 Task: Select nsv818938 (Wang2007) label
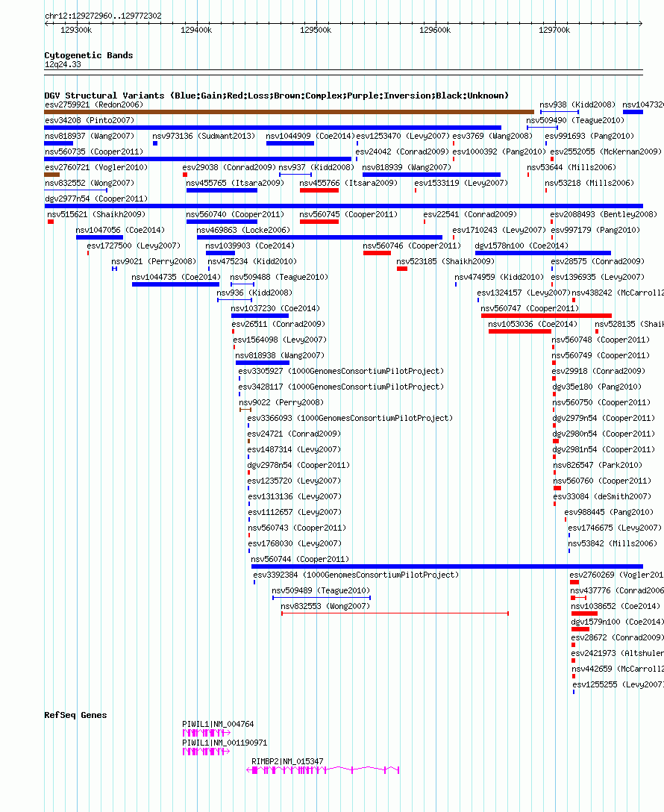[x=280, y=355]
